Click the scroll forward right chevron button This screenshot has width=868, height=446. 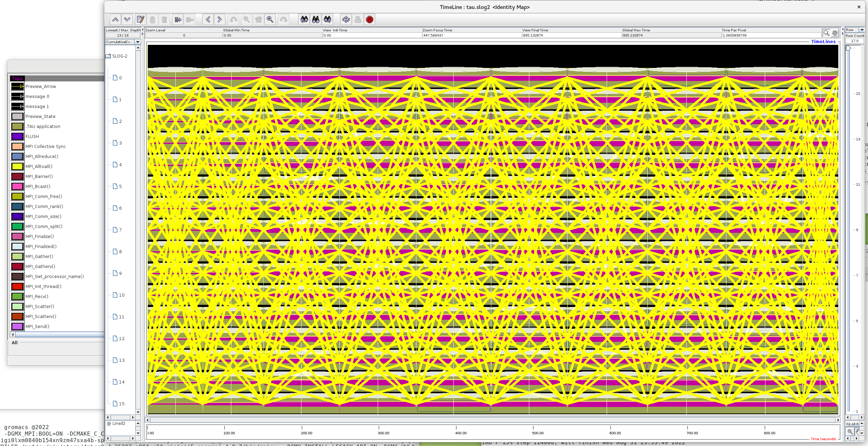[x=220, y=20]
